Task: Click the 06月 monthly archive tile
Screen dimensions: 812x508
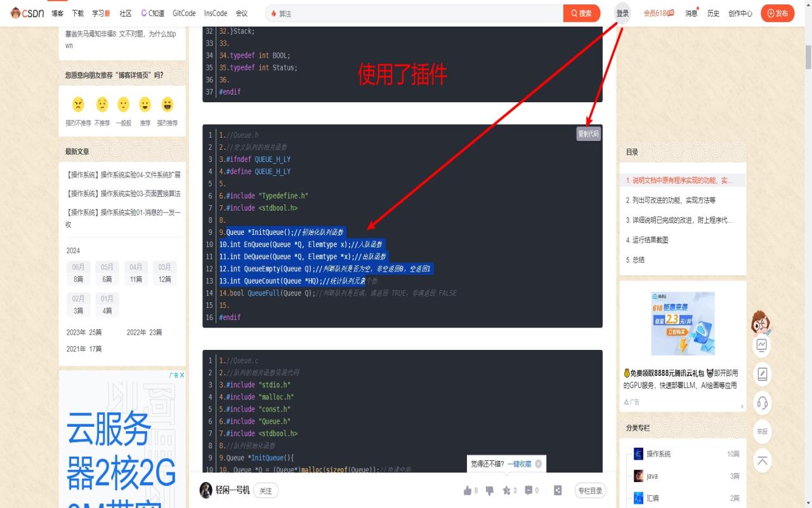Action: (78, 273)
